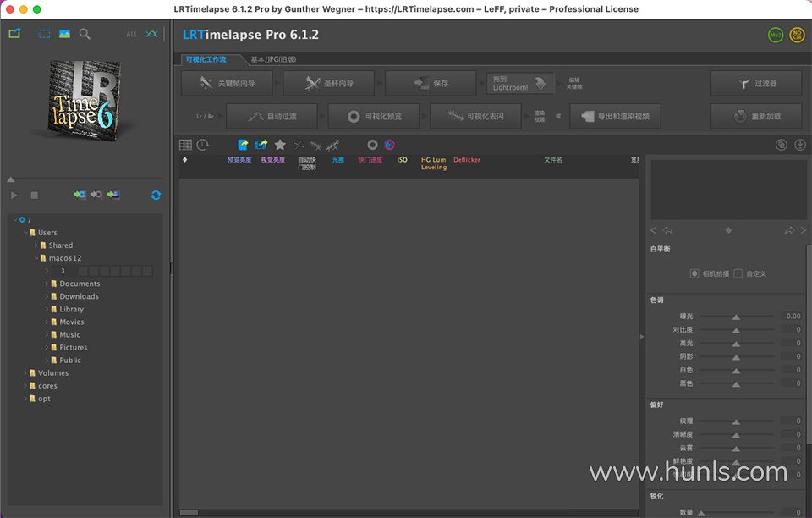Image resolution: width=812 pixels, height=518 pixels.
Task: Collapse the Users folder
Action: (x=25, y=233)
